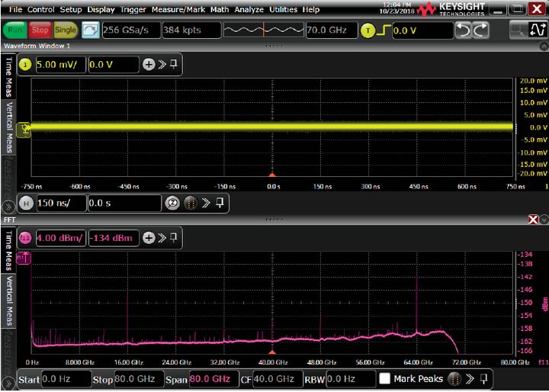
Task: Click the 70.0 GHz bandwidth field
Action: tap(332, 31)
